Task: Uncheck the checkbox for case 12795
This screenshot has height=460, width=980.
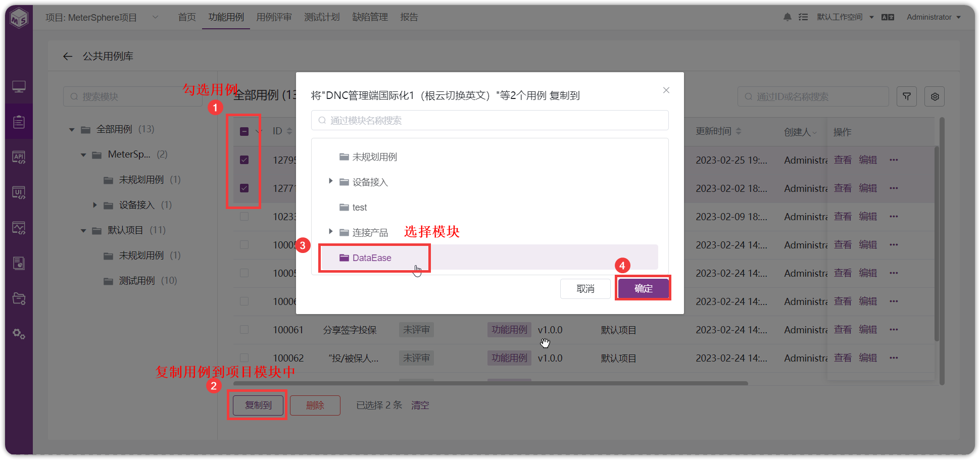Action: tap(244, 160)
